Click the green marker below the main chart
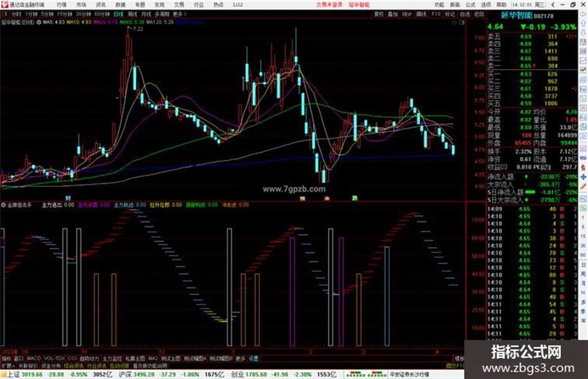588x379 pixels. coord(355,198)
